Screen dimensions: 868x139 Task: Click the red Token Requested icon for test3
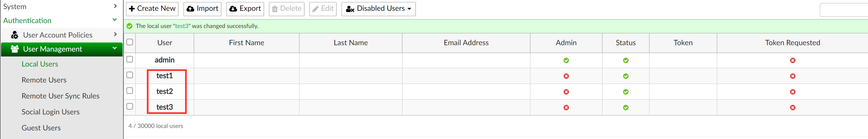point(793,108)
